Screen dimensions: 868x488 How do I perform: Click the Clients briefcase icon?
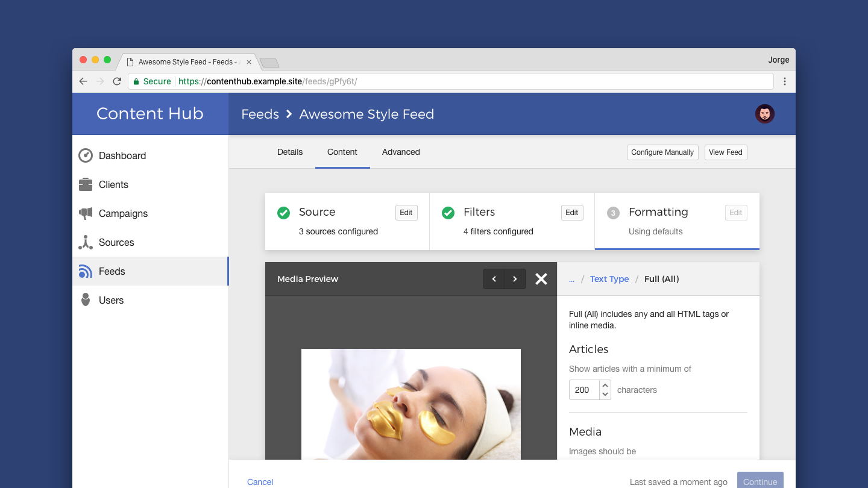(86, 184)
